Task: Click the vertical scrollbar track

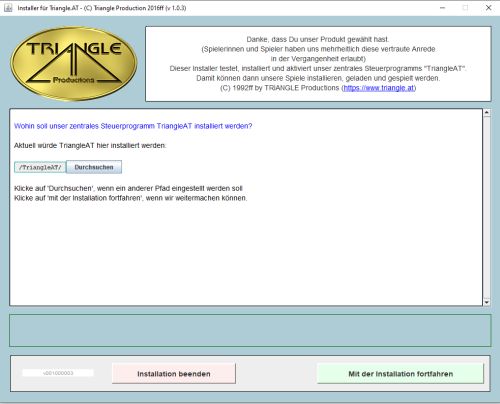Action: click(487, 207)
